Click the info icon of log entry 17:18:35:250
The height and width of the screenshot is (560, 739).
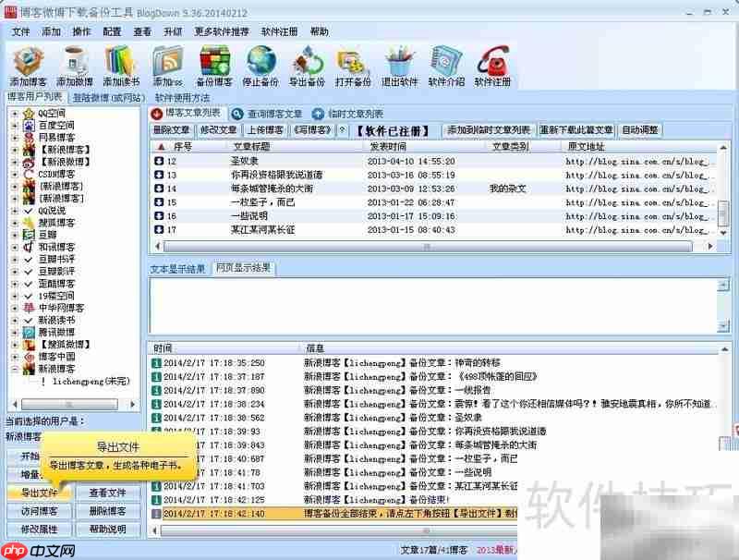click(156, 363)
